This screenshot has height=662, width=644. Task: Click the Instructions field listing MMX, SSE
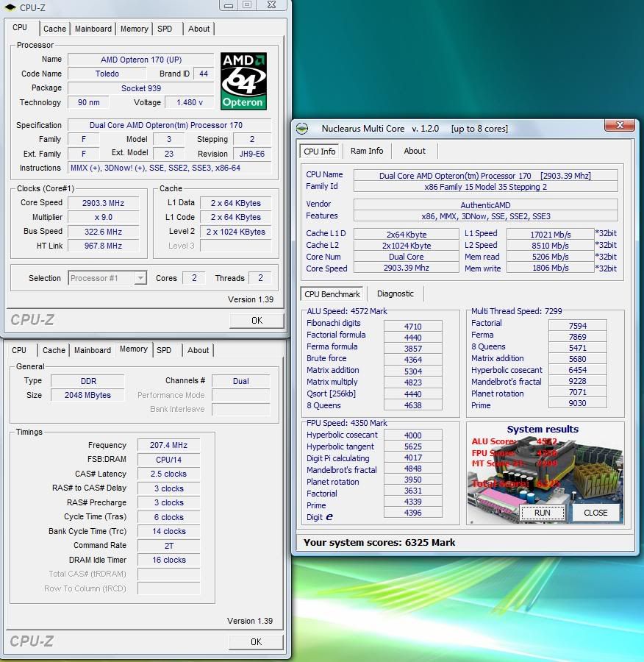coord(169,168)
